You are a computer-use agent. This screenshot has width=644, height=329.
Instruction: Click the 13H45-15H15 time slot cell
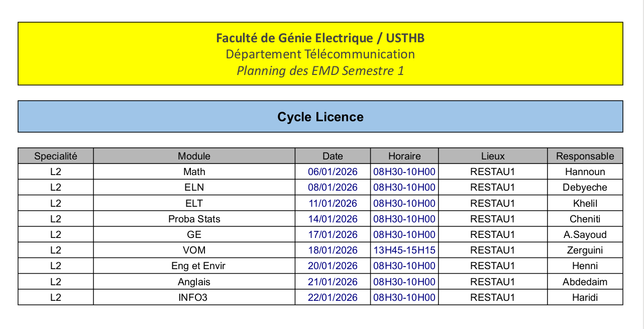pos(404,250)
